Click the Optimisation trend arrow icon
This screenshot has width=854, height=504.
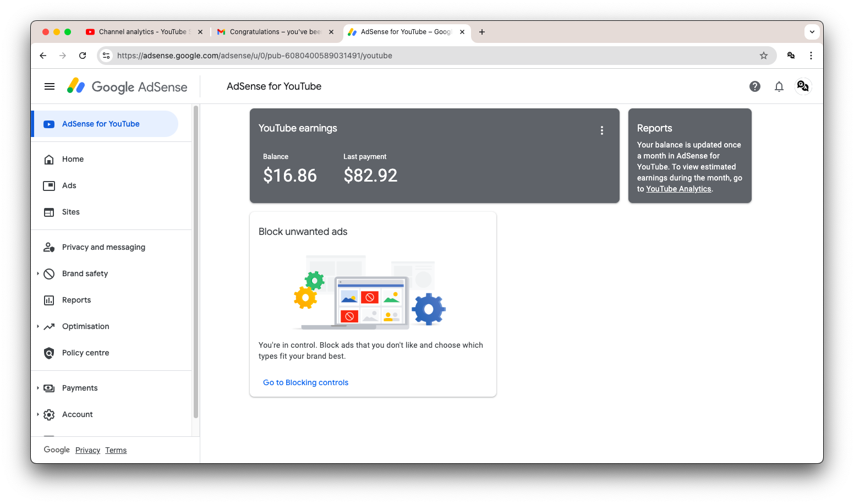[49, 327]
